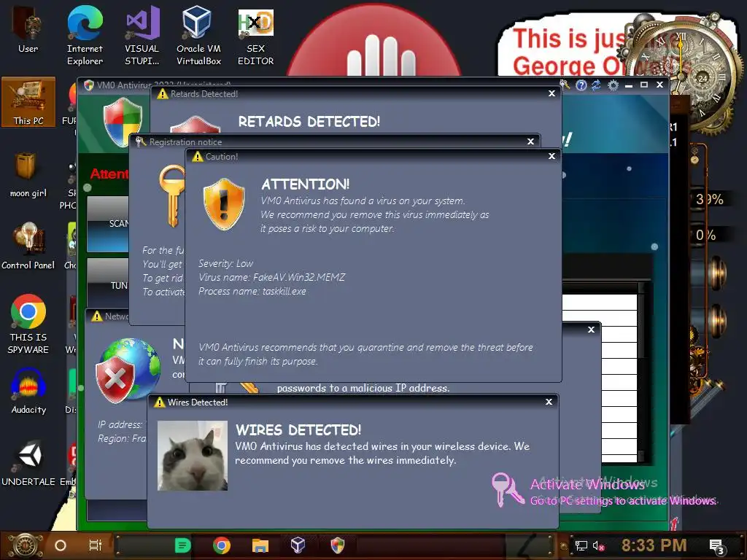The image size is (747, 560).
Task: Click "Process name: taskkill.exe" text
Action: pyautogui.click(x=252, y=291)
